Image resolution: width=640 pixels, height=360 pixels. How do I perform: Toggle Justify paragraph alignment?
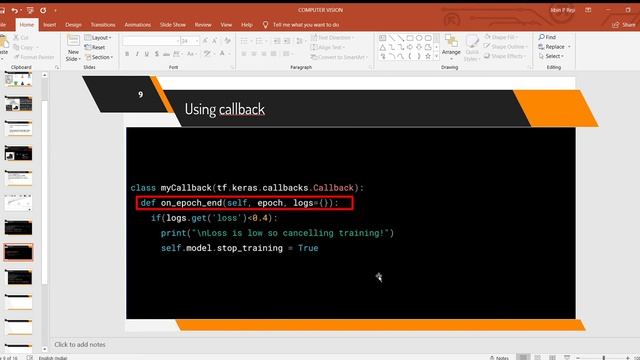click(273, 54)
